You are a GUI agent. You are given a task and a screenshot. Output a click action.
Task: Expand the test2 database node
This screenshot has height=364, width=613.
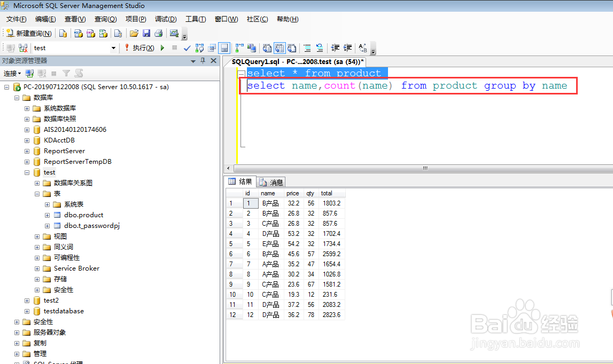pos(27,300)
